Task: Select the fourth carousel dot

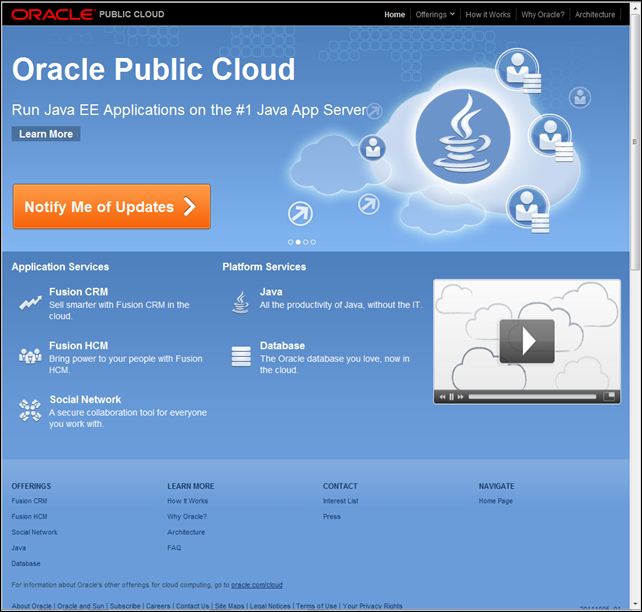Action: pyautogui.click(x=313, y=242)
